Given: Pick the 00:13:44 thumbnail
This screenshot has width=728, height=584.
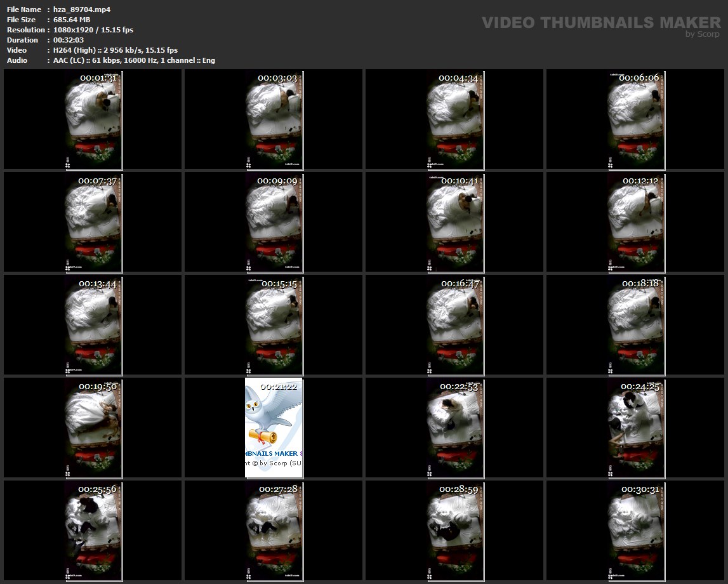Looking at the screenshot, I should click(93, 326).
